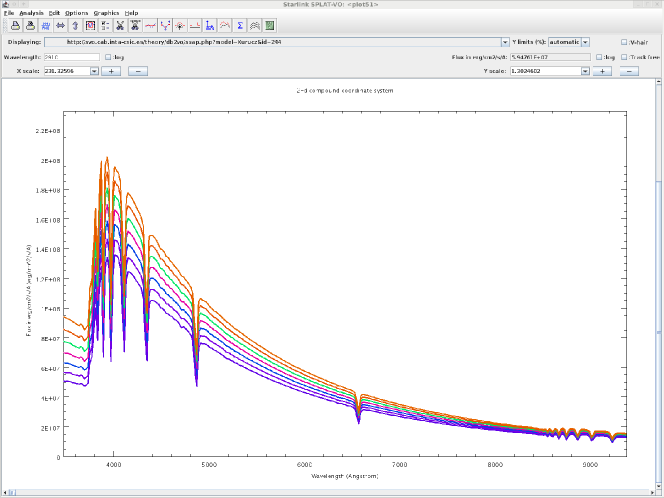Open the polynomial fit tool icon
The image size is (664, 498).
(x=150, y=25)
